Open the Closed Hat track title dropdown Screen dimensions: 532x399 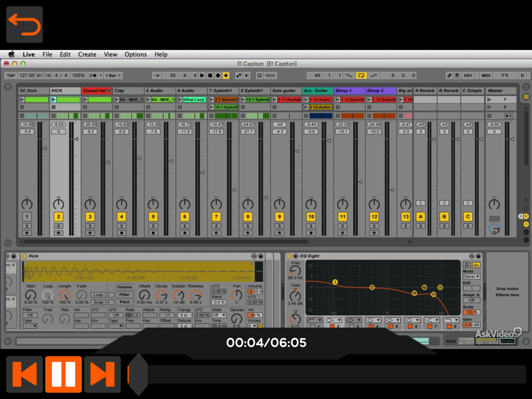pyautogui.click(x=110, y=90)
